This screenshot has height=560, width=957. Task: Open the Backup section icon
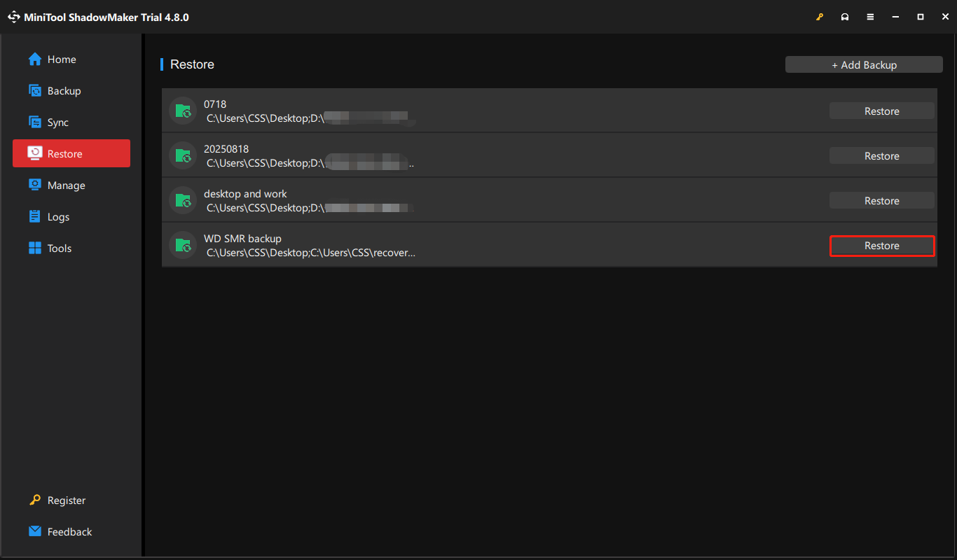tap(35, 90)
